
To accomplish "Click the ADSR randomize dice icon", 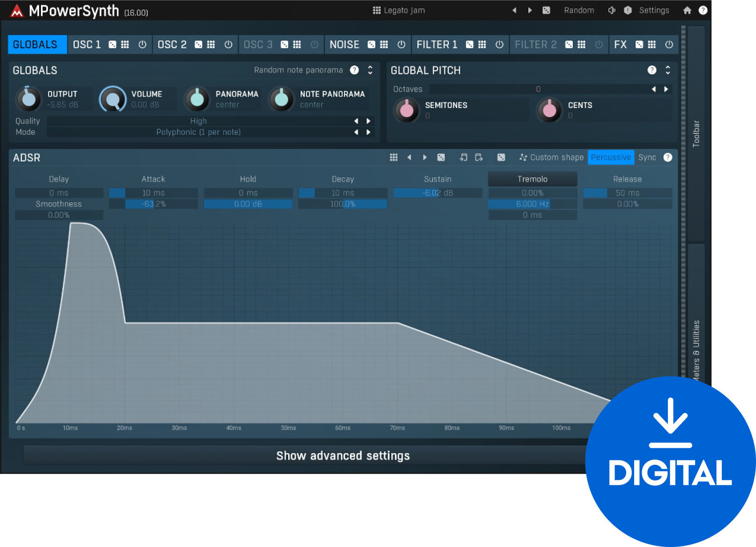I will (x=441, y=157).
